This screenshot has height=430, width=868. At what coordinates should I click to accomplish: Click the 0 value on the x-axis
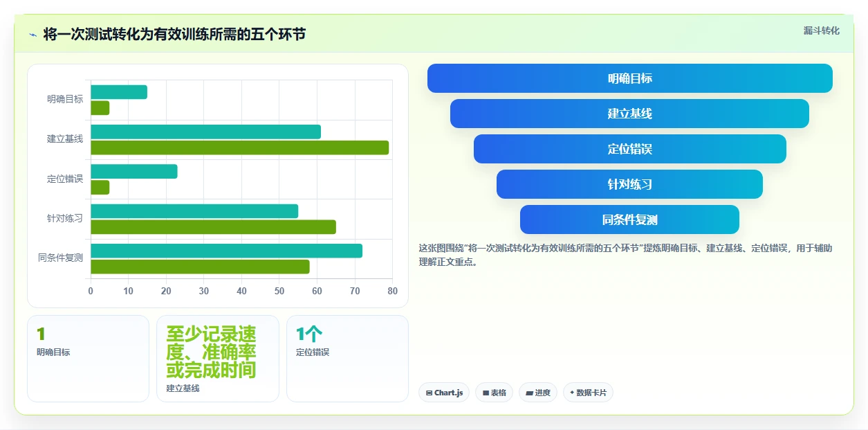point(91,292)
